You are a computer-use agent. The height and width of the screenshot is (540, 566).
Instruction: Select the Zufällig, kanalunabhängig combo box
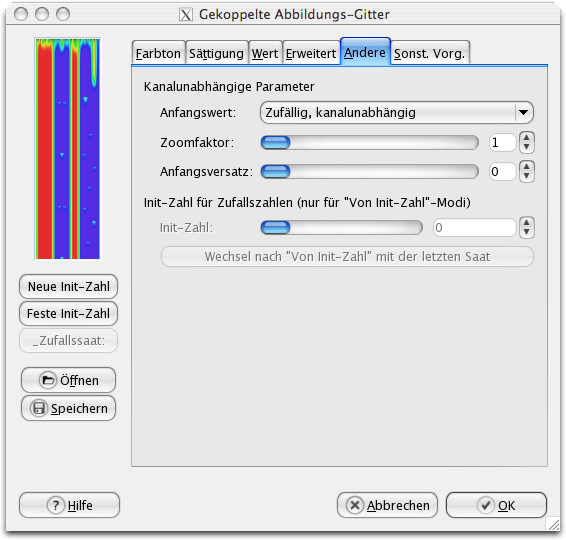pos(396,113)
